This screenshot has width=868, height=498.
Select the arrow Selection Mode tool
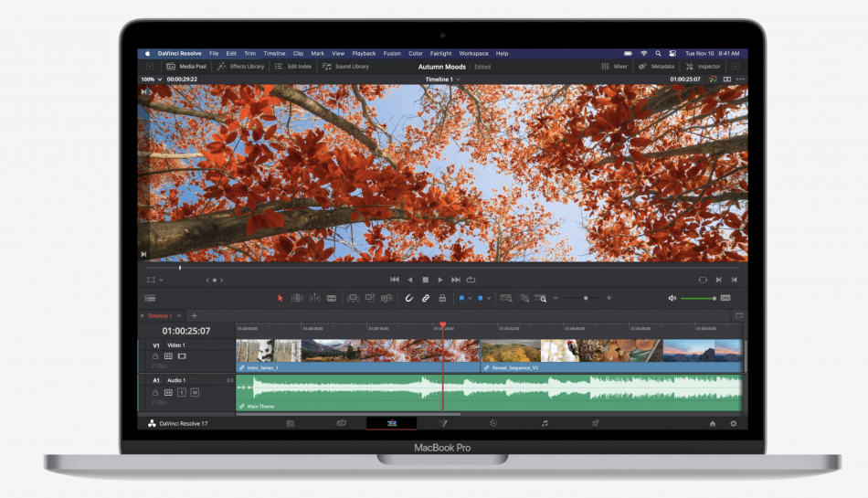[x=281, y=298]
